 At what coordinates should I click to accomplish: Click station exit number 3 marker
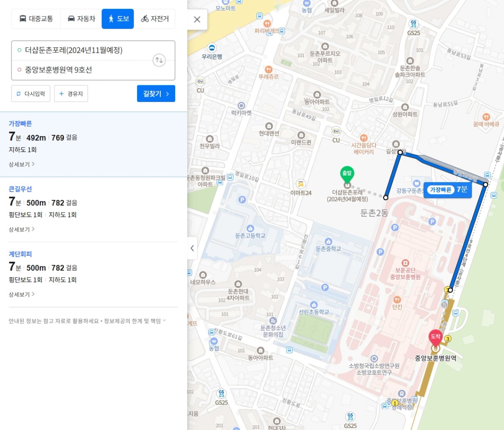click(447, 339)
